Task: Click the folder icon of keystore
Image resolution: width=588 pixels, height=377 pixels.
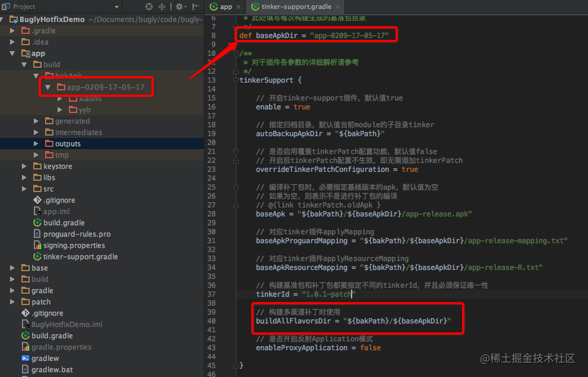Action: (x=37, y=166)
